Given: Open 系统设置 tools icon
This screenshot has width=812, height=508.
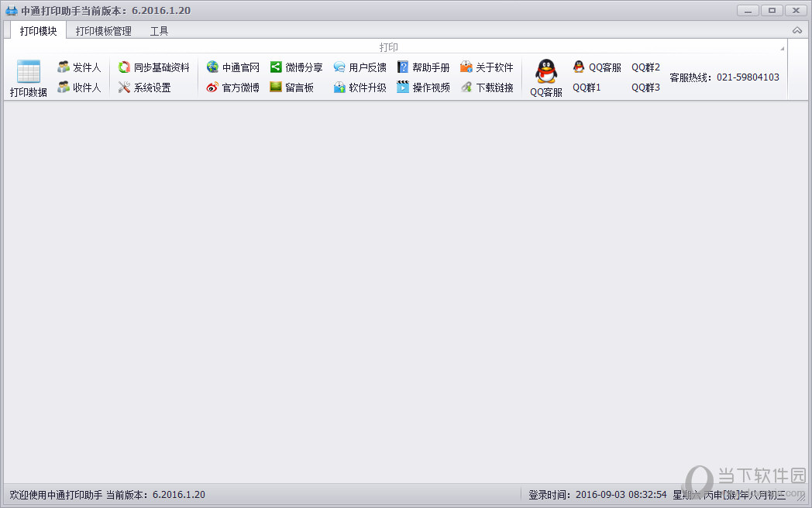Looking at the screenshot, I should (x=124, y=87).
